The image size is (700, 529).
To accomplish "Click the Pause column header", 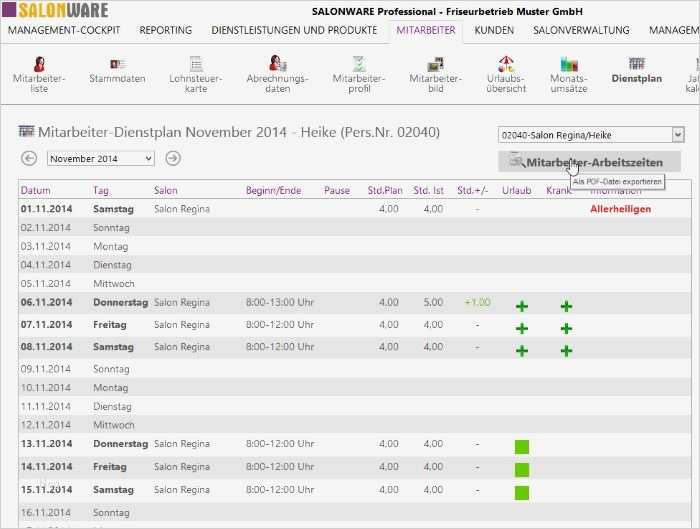I will pos(337,191).
